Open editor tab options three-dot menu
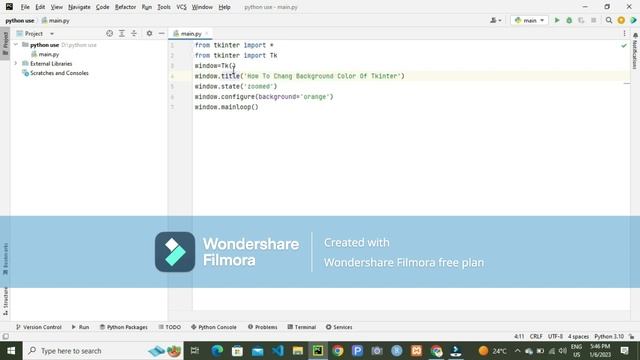 (x=624, y=33)
